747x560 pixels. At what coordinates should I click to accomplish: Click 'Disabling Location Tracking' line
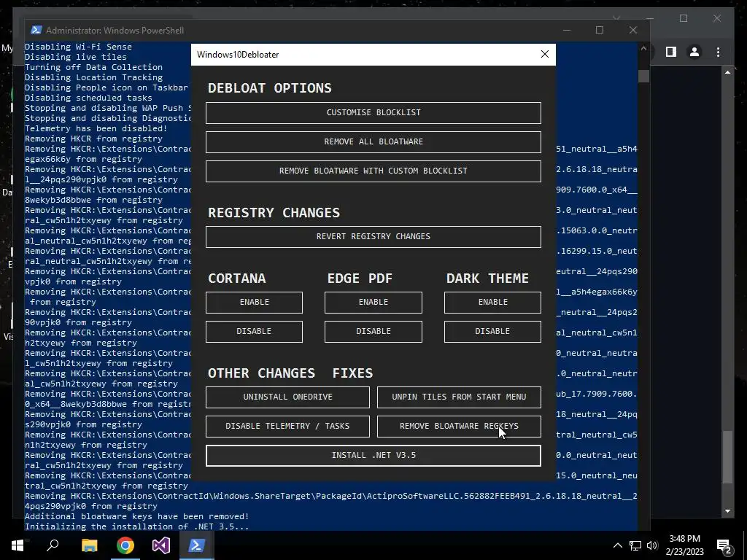pos(93,77)
